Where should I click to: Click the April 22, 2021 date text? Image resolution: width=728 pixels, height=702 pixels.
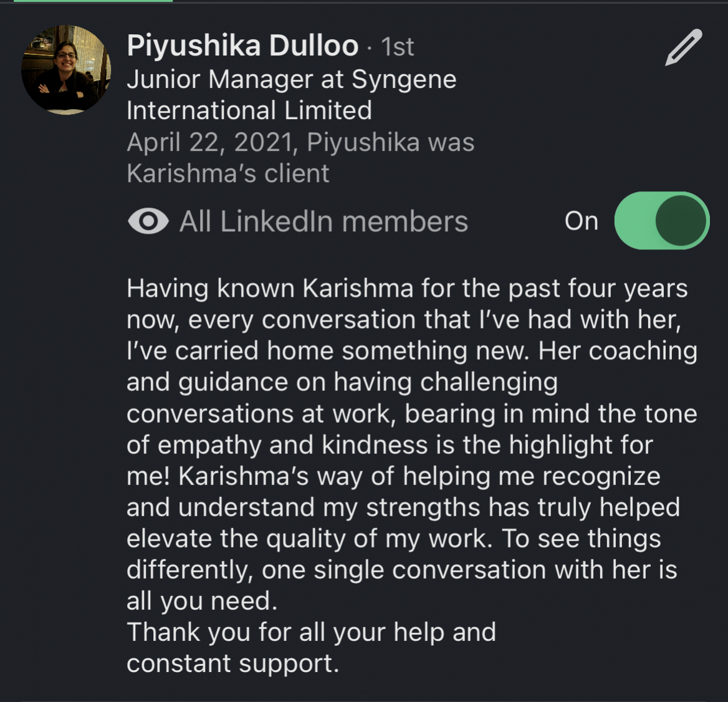click(209, 142)
